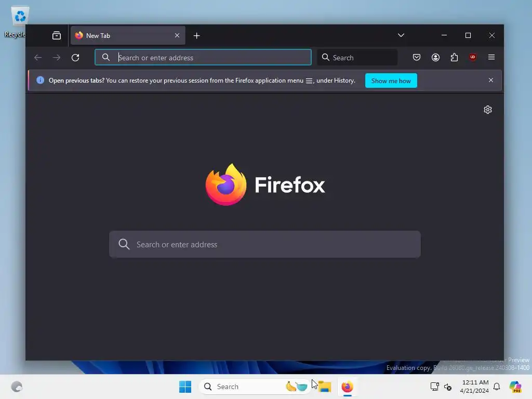Close the Firefox window

tap(491, 35)
